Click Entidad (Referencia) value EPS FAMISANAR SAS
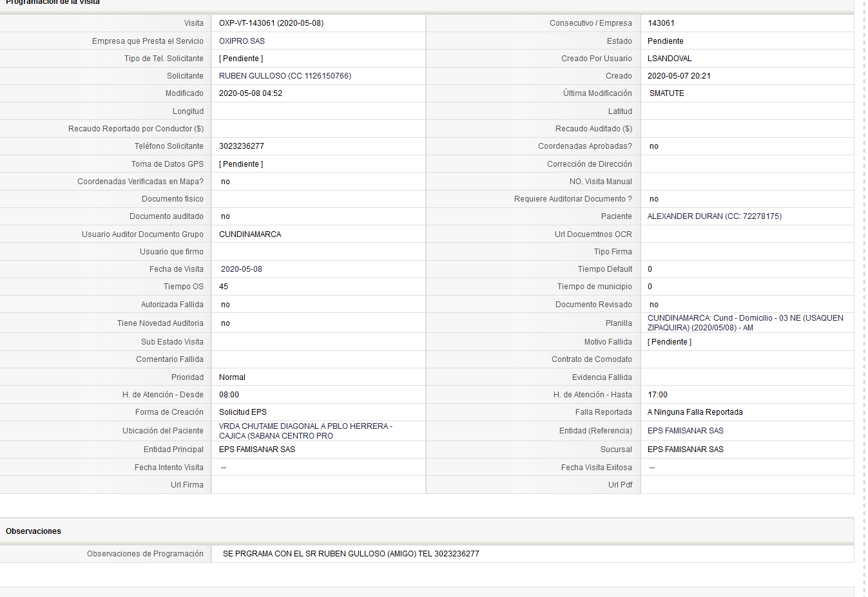868x597 pixels. coord(686,431)
